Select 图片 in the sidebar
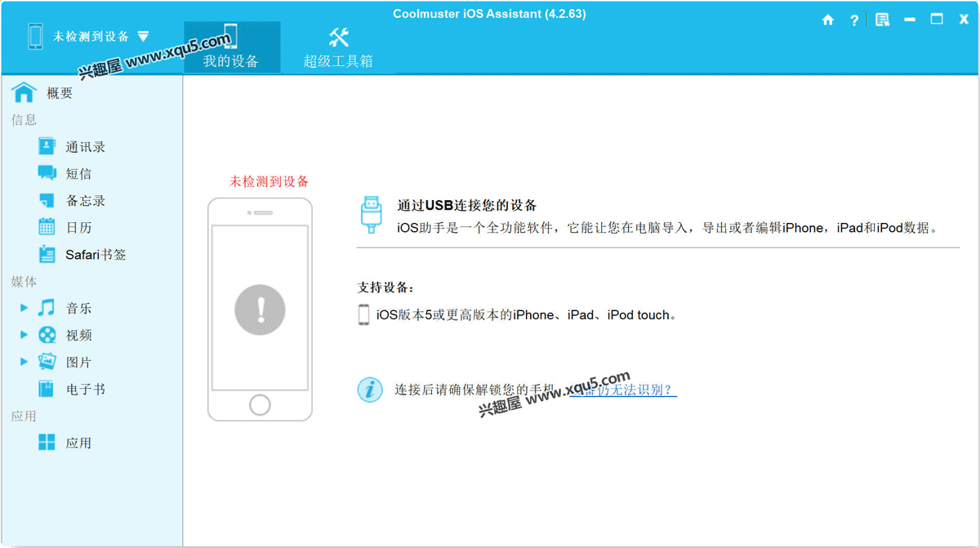980x548 pixels. coord(78,363)
